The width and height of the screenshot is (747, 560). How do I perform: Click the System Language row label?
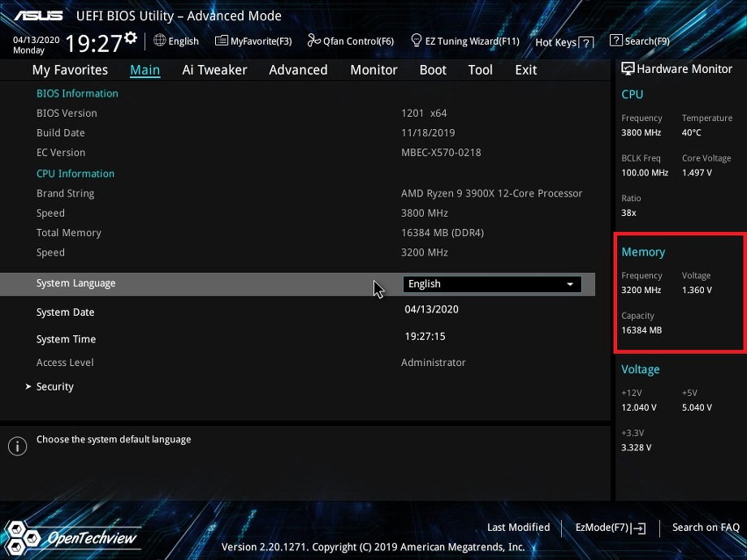(x=76, y=283)
